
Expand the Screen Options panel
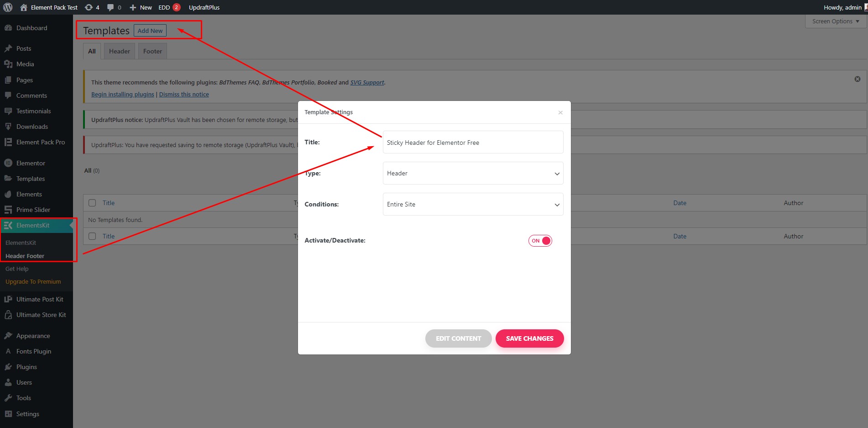tap(835, 21)
